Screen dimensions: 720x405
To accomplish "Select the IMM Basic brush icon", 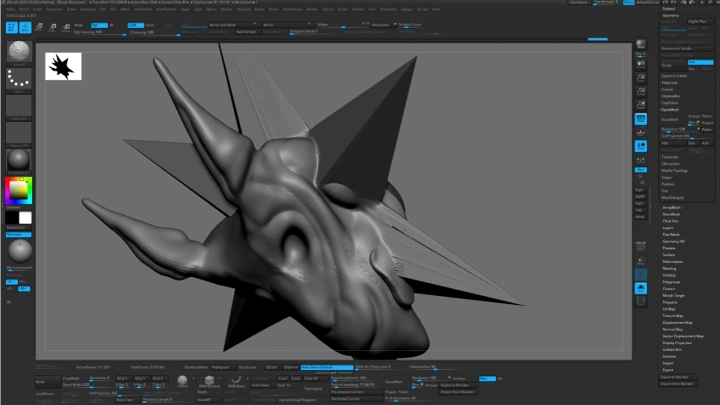I will (x=236, y=381).
